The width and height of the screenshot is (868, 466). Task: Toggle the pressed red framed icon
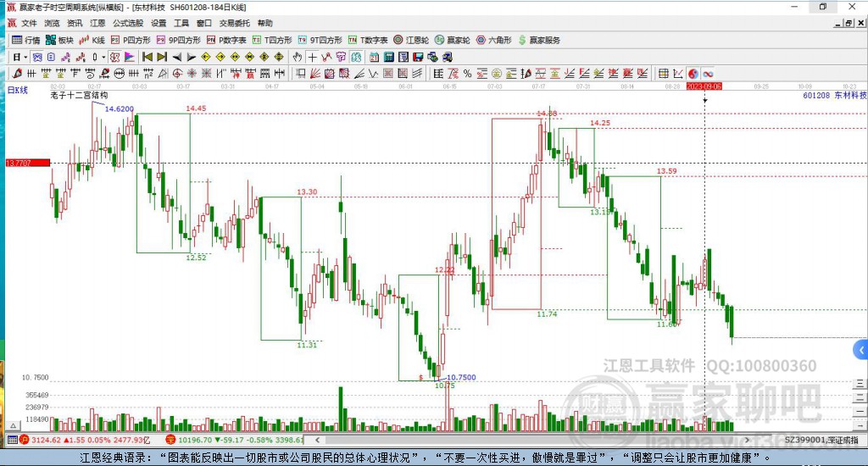pos(114,57)
